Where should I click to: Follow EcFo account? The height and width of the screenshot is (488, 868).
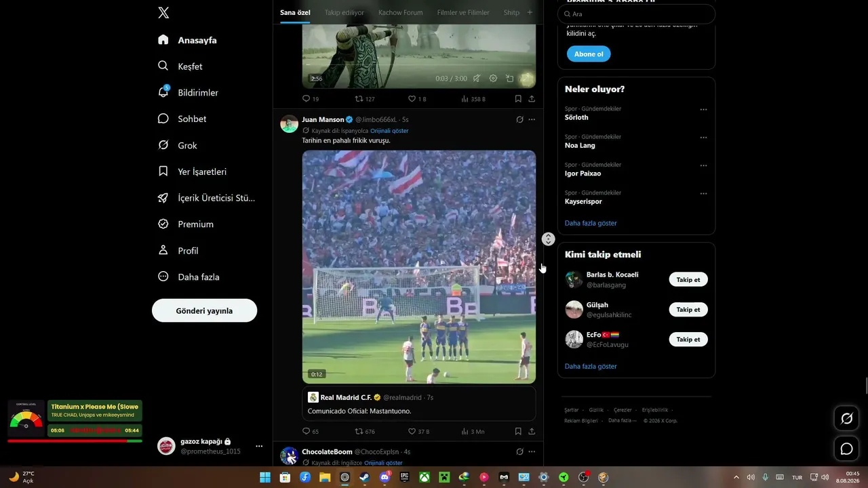(x=688, y=339)
